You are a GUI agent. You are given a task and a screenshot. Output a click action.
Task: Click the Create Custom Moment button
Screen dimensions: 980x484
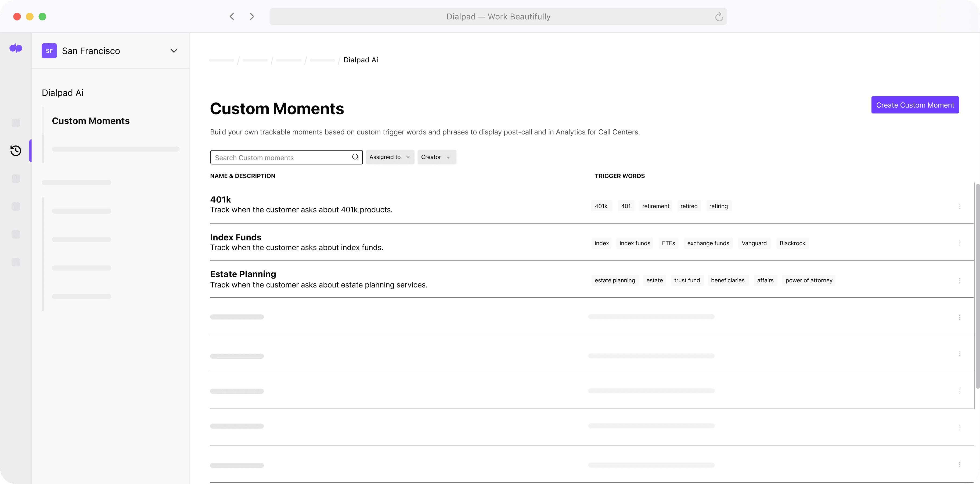click(x=914, y=105)
